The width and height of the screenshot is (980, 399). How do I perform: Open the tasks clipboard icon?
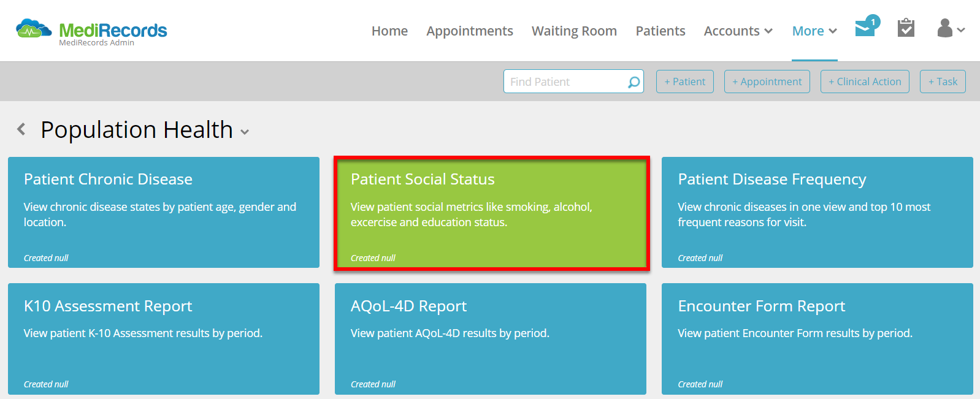[906, 28]
